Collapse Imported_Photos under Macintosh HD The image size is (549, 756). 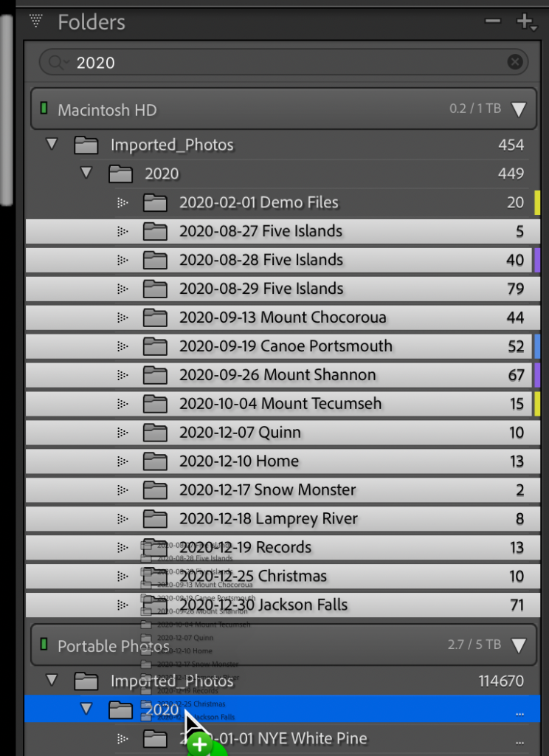point(52,144)
